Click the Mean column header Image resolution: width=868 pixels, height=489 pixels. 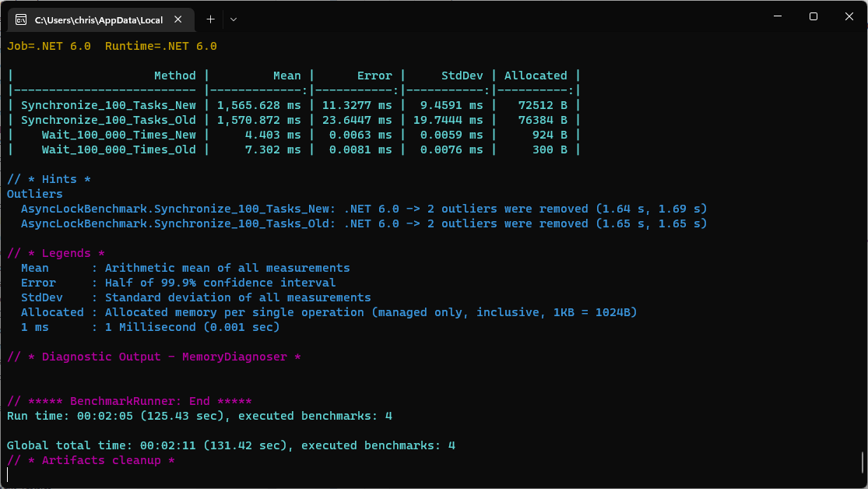(x=286, y=75)
